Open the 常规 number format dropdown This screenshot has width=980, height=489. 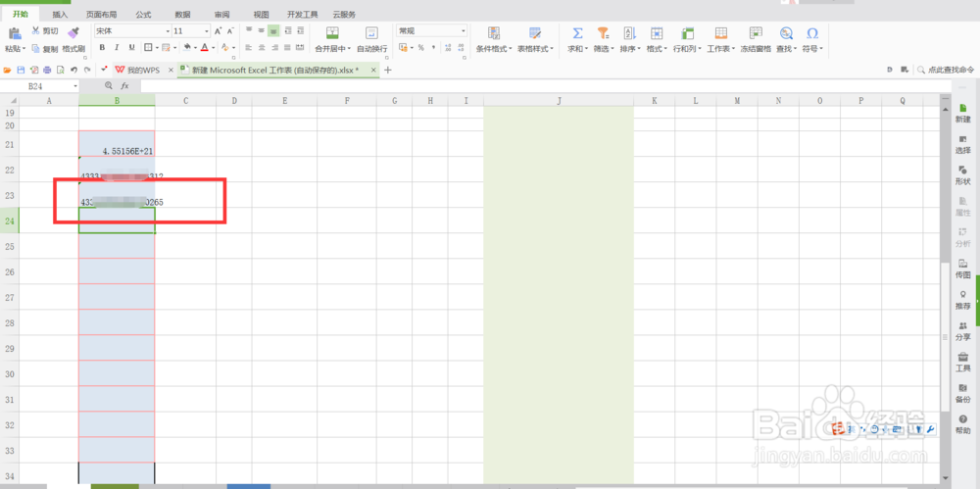[x=464, y=30]
